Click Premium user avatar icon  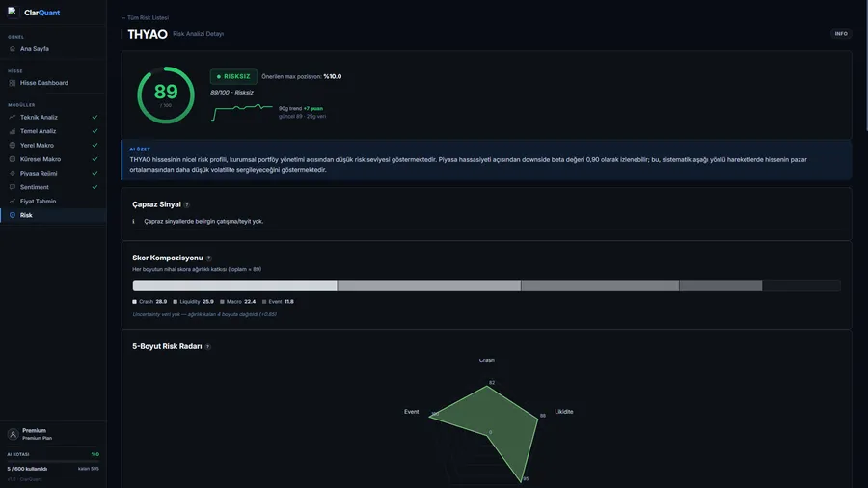[x=13, y=434]
